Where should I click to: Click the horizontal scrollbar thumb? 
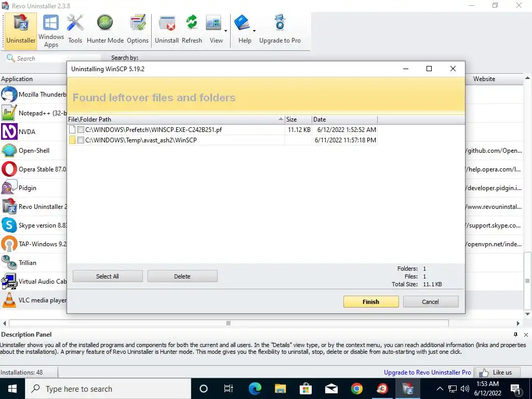point(229,323)
